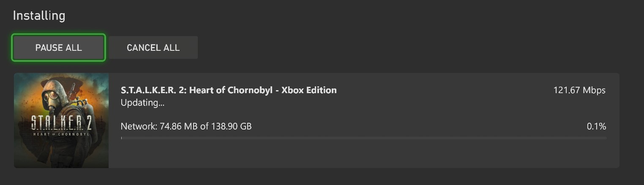Select the S.T.A.L.K.E.R. 2 game title text
Image resolution: width=644 pixels, height=185 pixels.
point(228,90)
